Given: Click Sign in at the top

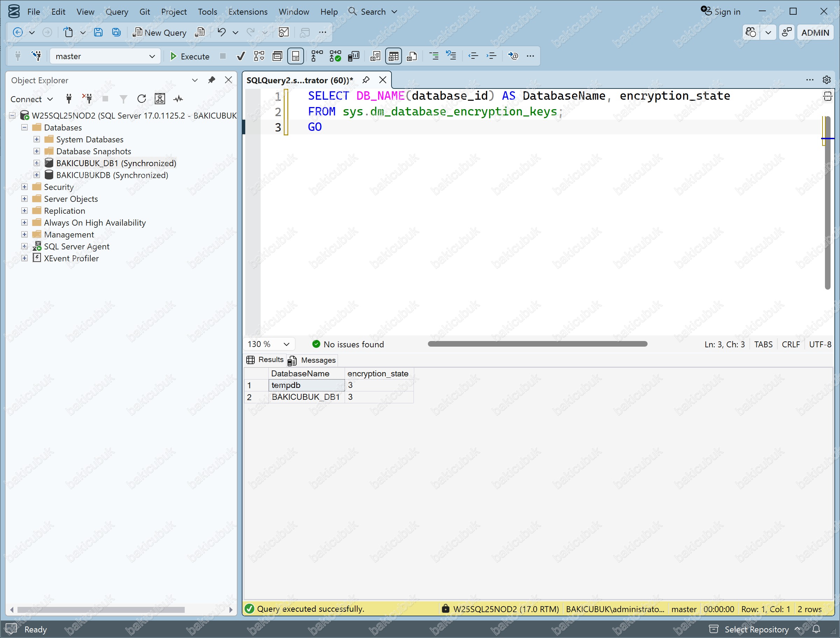Looking at the screenshot, I should (720, 12).
